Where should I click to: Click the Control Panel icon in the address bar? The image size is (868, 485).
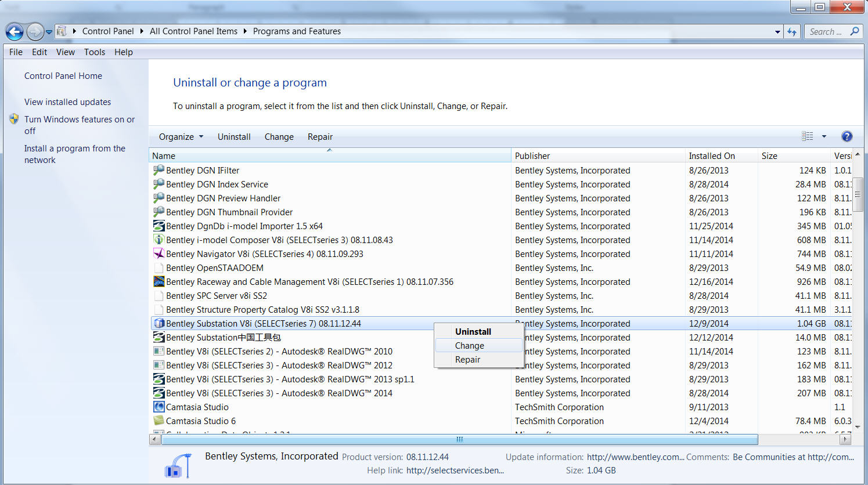coord(62,31)
